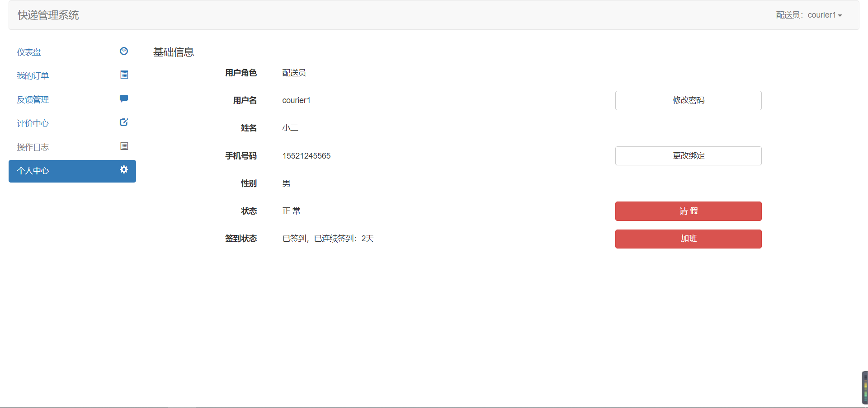Select the active 个人中心 menu item
Viewport: 868px width, 408px height.
coord(72,171)
